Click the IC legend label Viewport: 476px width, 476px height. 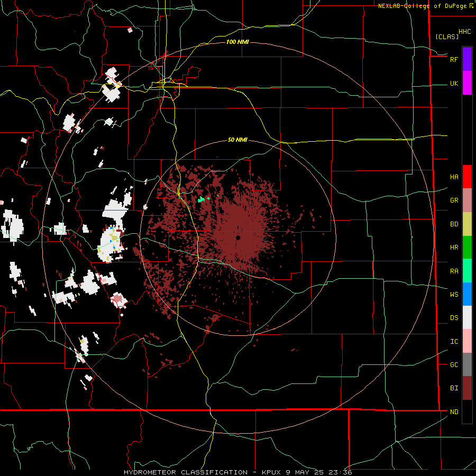(x=454, y=342)
